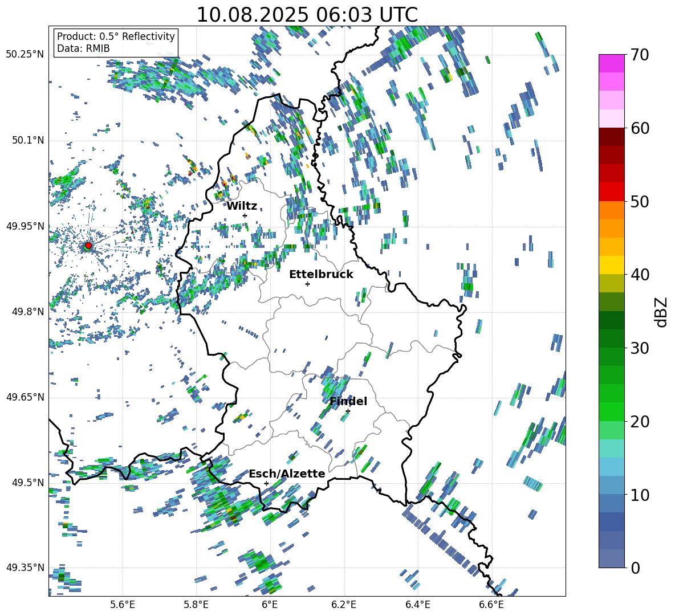Click the 6°E longitude tick label

(x=270, y=605)
